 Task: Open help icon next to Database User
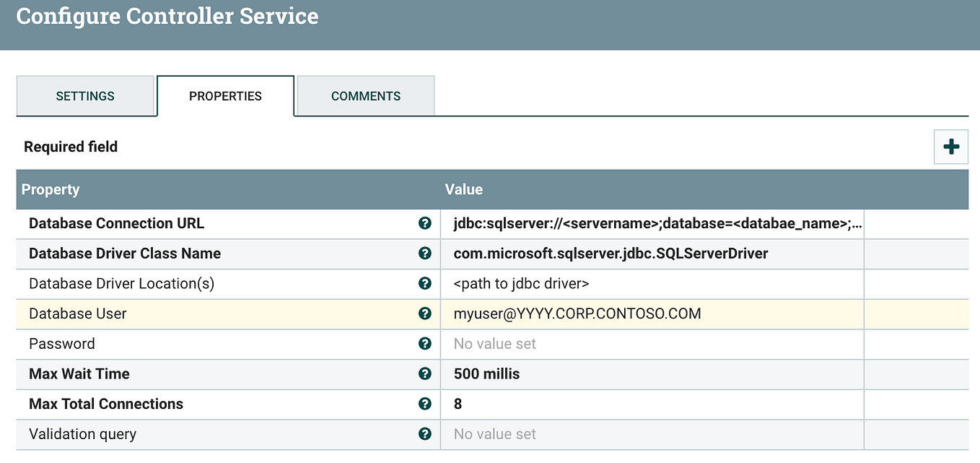click(425, 313)
